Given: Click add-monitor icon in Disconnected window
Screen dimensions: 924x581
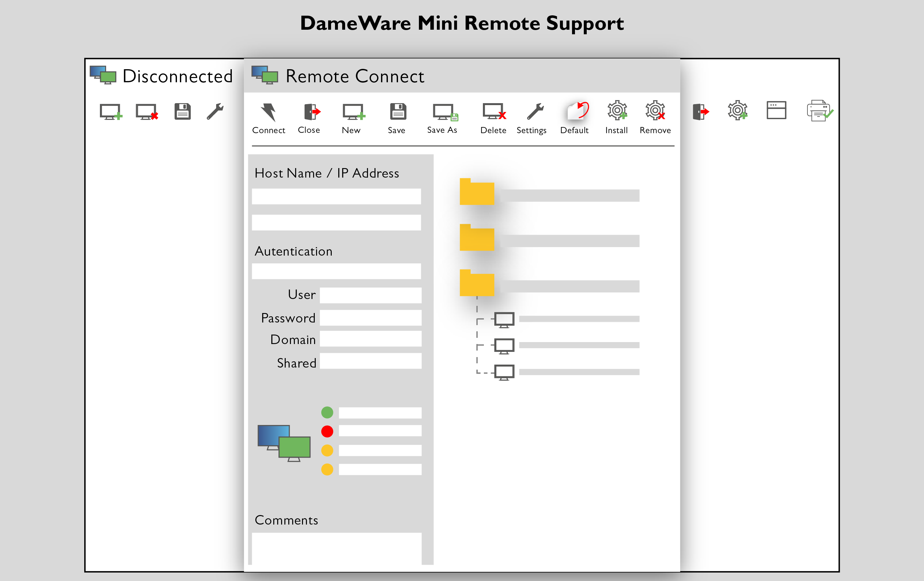Looking at the screenshot, I should click(111, 112).
